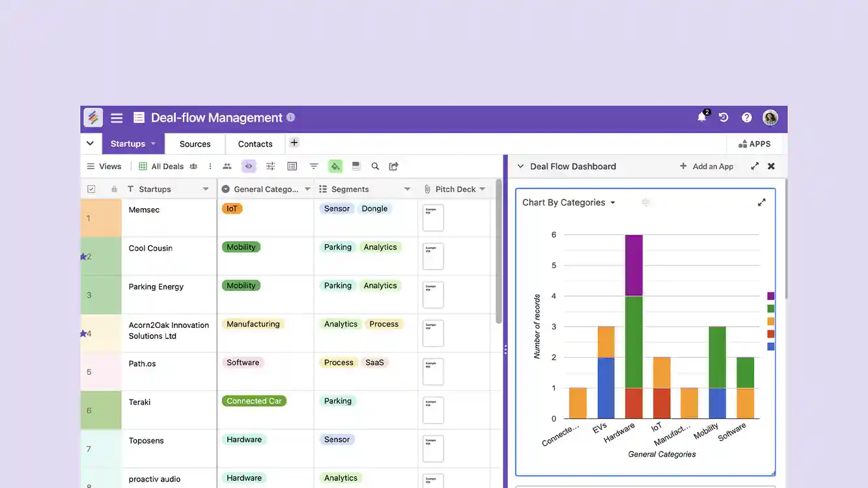Switch to the Sources tab
Image resolution: width=868 pixels, height=488 pixels.
tap(195, 143)
